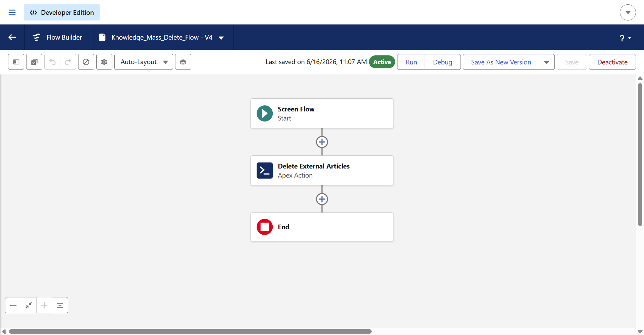Click the horizontal scrollbar thumb
The height and width of the screenshot is (335, 644).
[190, 331]
